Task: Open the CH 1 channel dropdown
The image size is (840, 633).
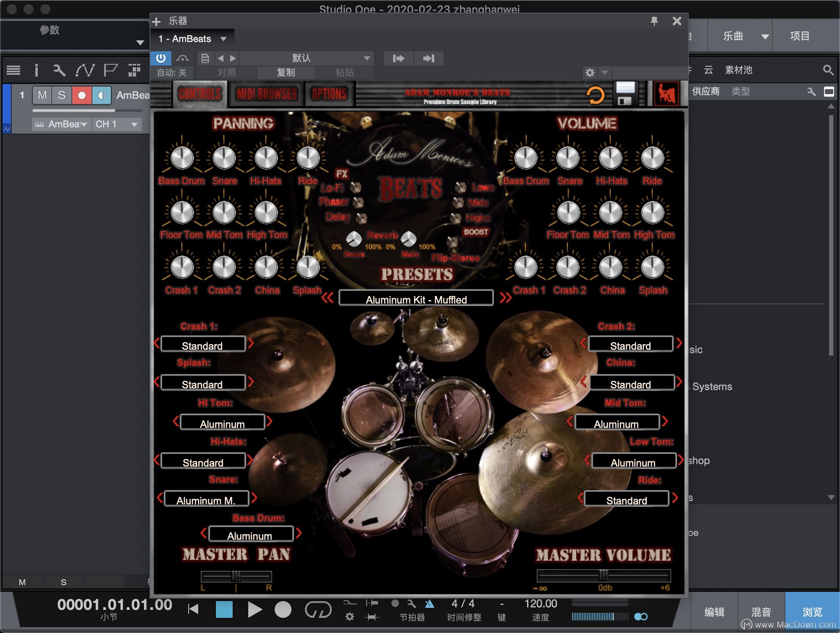Action: (117, 124)
